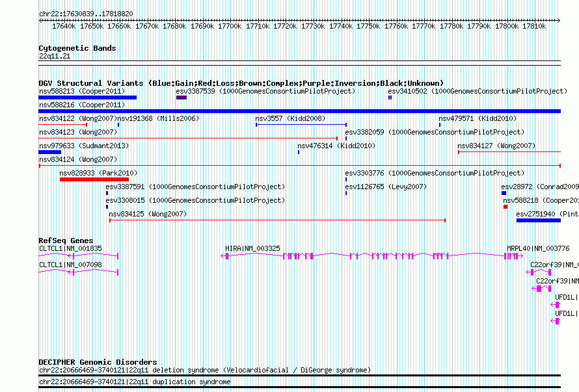Click the nsv476314 (Kidd2010) label
579x392 pixels.
click(336, 146)
